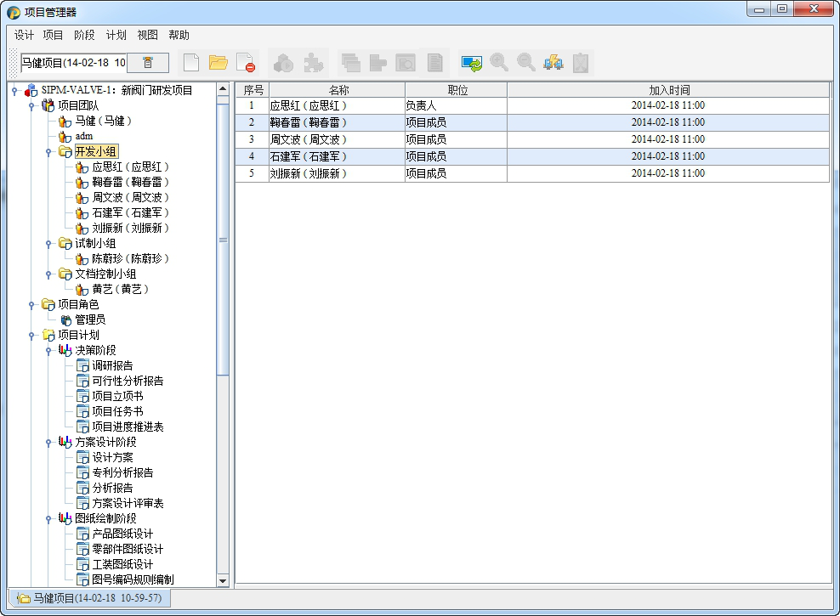Click the grayed puzzle piece toolbar icon
Viewport: 840px width, 616px height.
pyautogui.click(x=313, y=63)
